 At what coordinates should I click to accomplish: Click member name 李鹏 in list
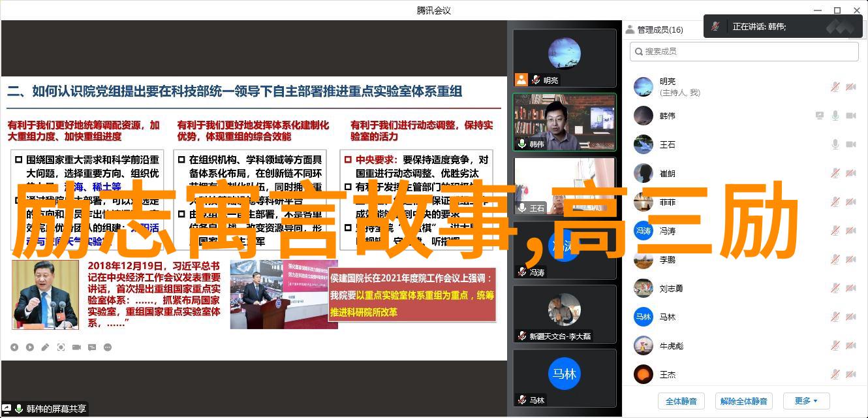tap(668, 259)
